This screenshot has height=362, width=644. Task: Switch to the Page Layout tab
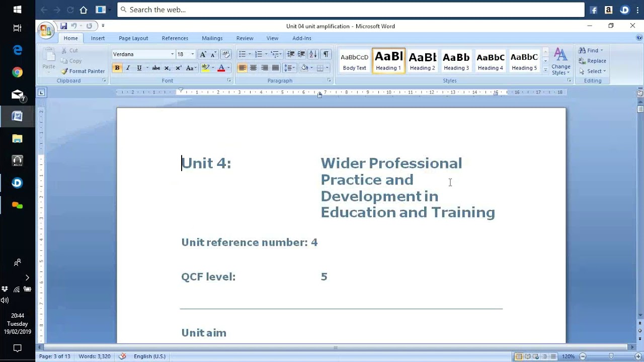pos(133,38)
